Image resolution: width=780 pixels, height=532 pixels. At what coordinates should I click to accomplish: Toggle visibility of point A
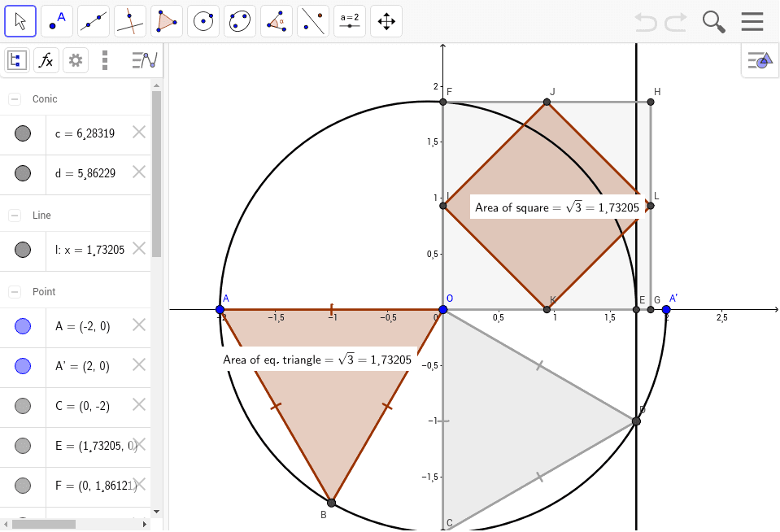tap(23, 326)
